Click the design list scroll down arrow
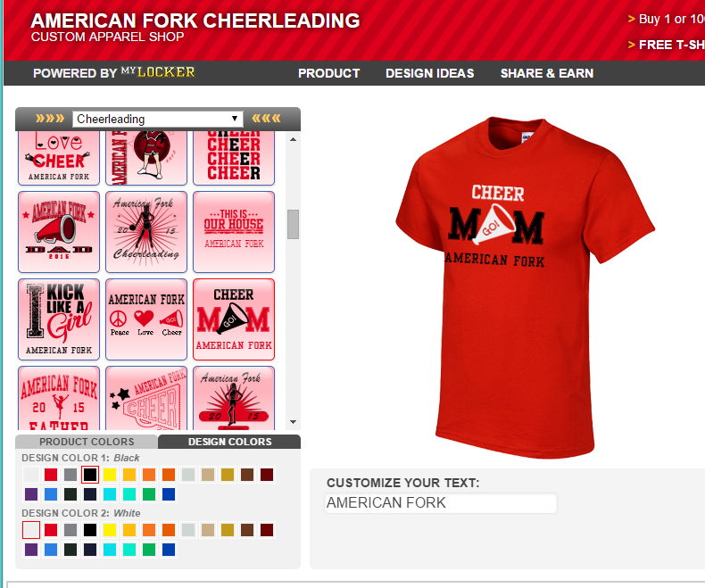This screenshot has width=705, height=588. pos(293,422)
